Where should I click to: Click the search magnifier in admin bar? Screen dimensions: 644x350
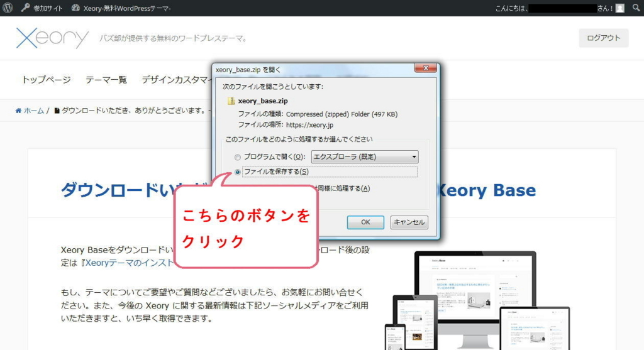[x=636, y=8]
